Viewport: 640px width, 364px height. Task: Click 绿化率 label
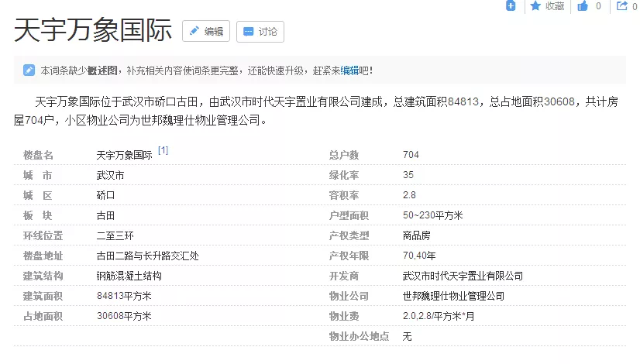pos(344,175)
